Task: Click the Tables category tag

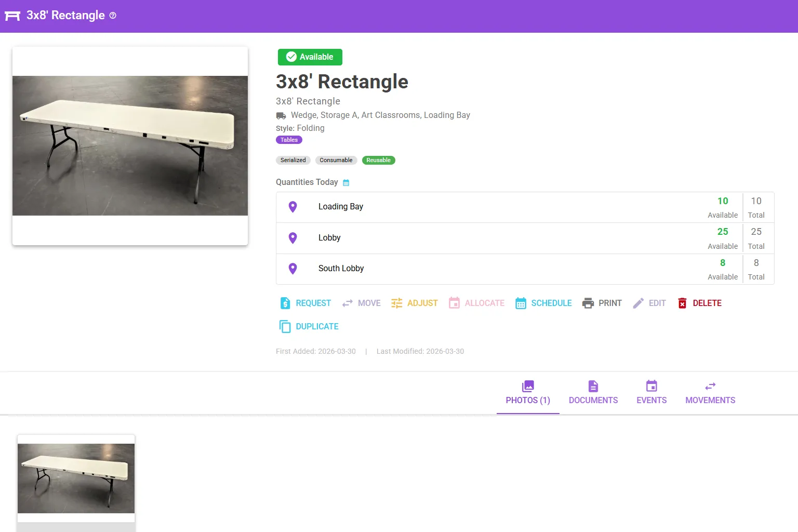Action: click(289, 140)
